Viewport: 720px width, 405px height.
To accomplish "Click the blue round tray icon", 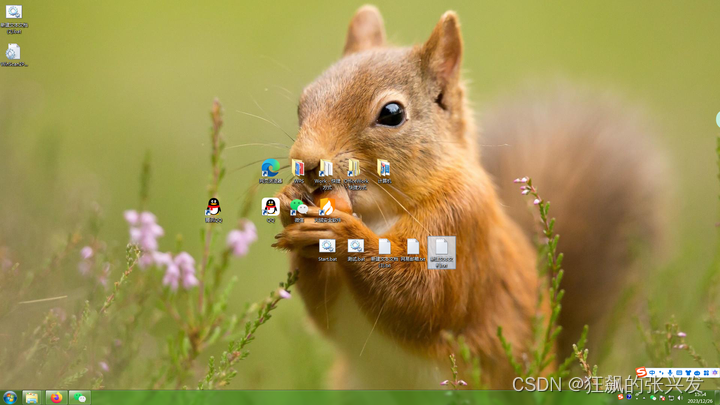I will point(629,397).
